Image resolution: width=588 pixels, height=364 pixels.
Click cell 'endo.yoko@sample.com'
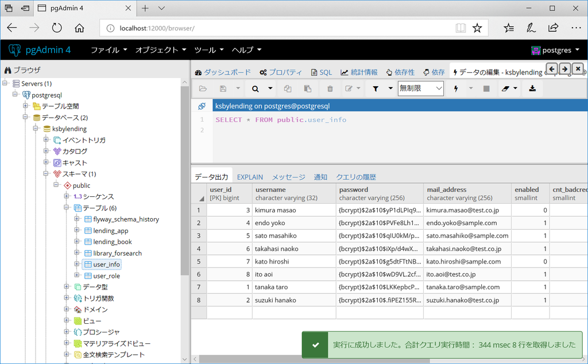(467, 223)
